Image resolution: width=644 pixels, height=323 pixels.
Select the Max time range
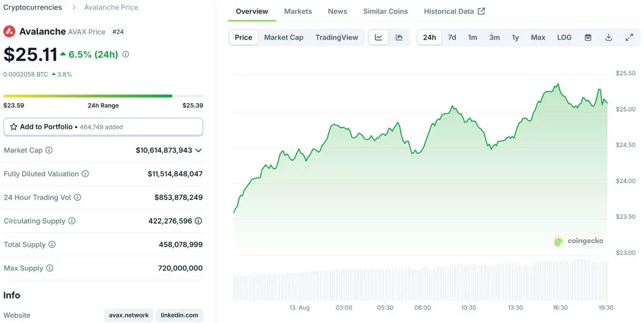[538, 38]
